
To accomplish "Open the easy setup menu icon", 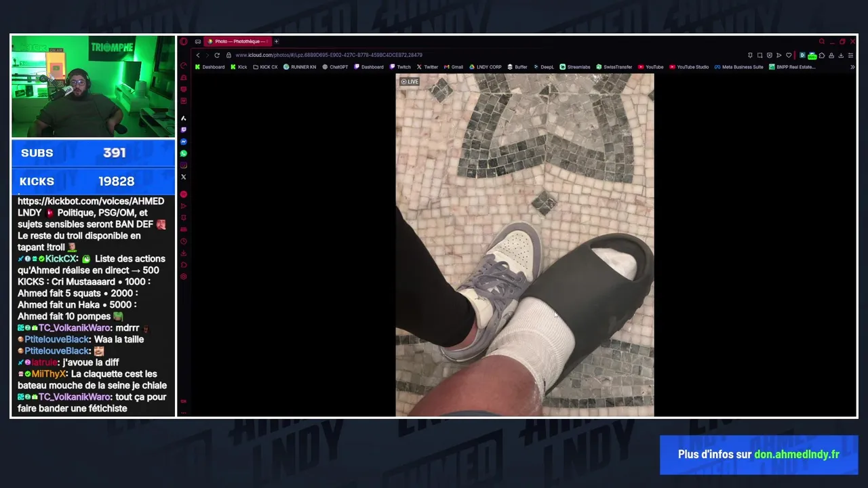I will click(x=850, y=55).
